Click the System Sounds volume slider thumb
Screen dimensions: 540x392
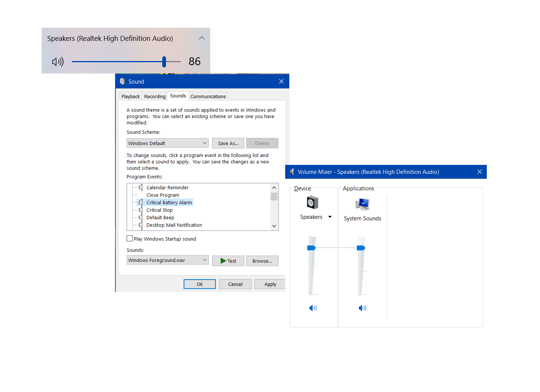point(361,248)
